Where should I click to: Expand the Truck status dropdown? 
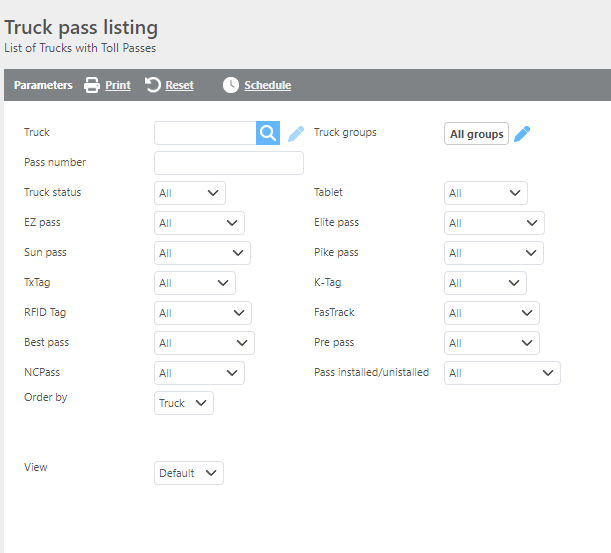190,193
